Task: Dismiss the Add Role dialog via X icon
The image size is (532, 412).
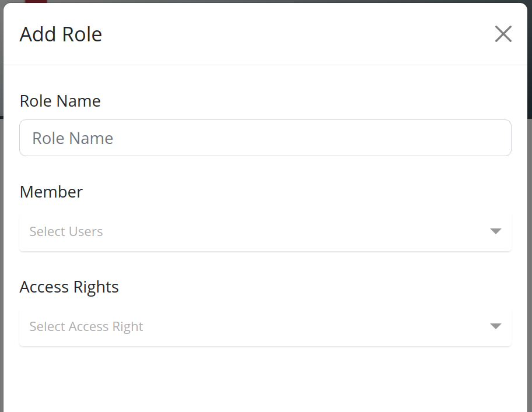Action: click(x=503, y=34)
